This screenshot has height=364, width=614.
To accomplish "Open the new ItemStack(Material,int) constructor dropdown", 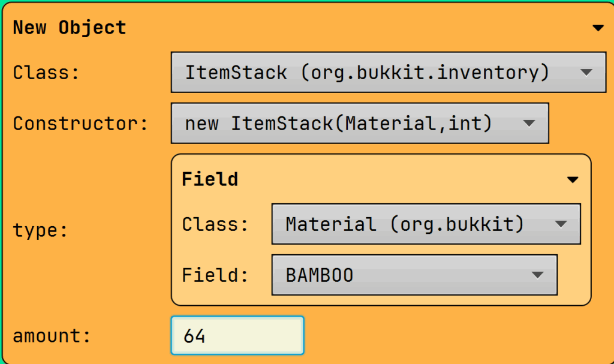I will coord(359,124).
